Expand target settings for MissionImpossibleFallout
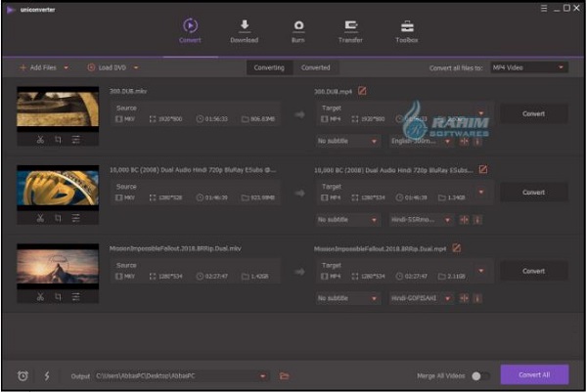 [481, 271]
